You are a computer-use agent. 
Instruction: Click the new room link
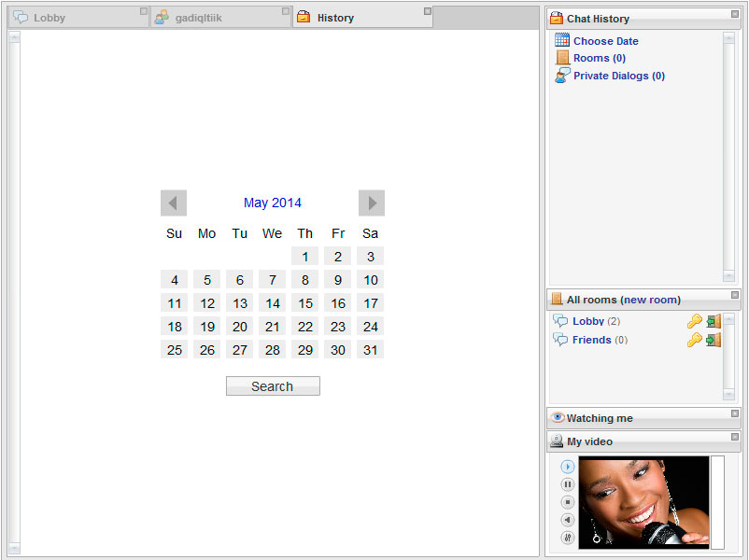coord(650,300)
